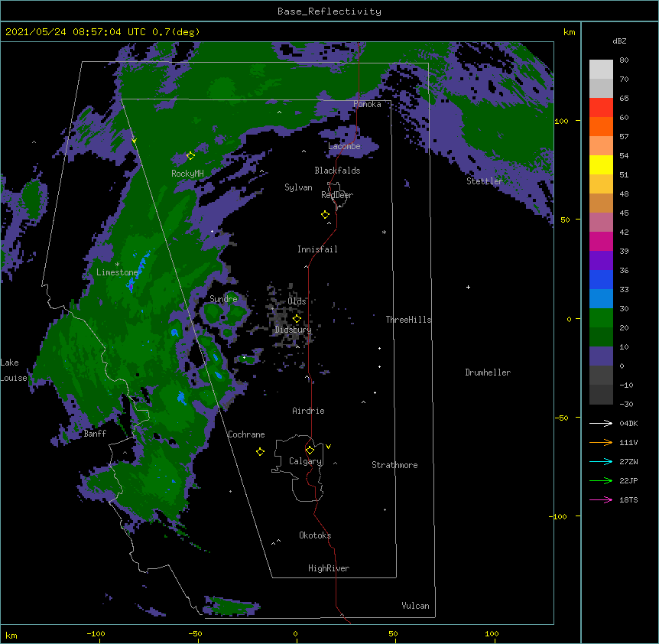659x644 pixels.
Task: Click the white 04DK legend arrow
Action: pos(601,423)
